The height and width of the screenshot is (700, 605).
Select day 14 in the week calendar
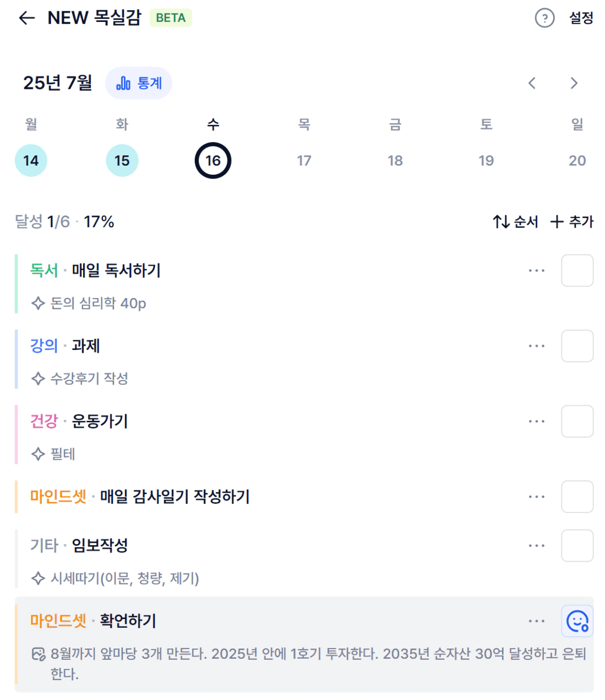point(31,160)
